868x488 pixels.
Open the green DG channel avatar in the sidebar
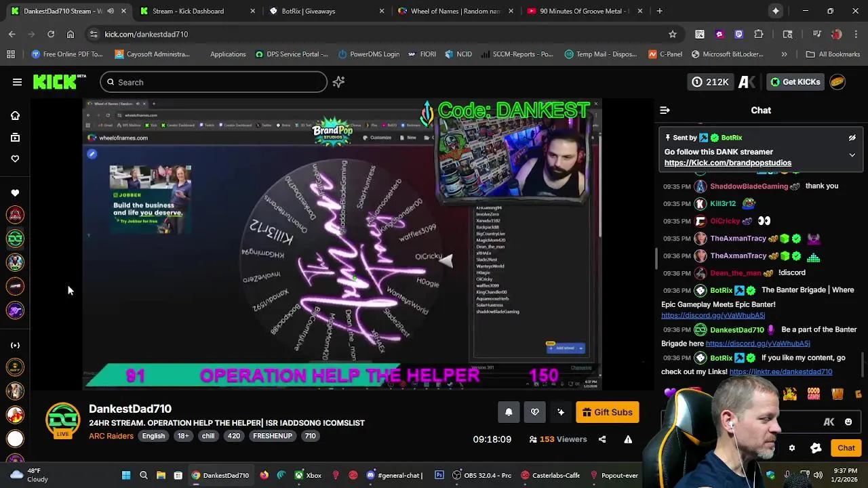15,239
